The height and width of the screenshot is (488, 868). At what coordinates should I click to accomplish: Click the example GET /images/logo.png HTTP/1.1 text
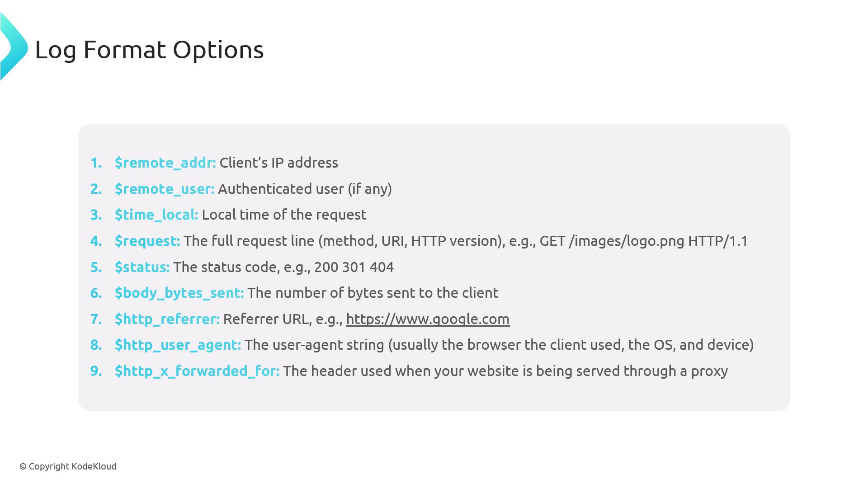tap(643, 241)
